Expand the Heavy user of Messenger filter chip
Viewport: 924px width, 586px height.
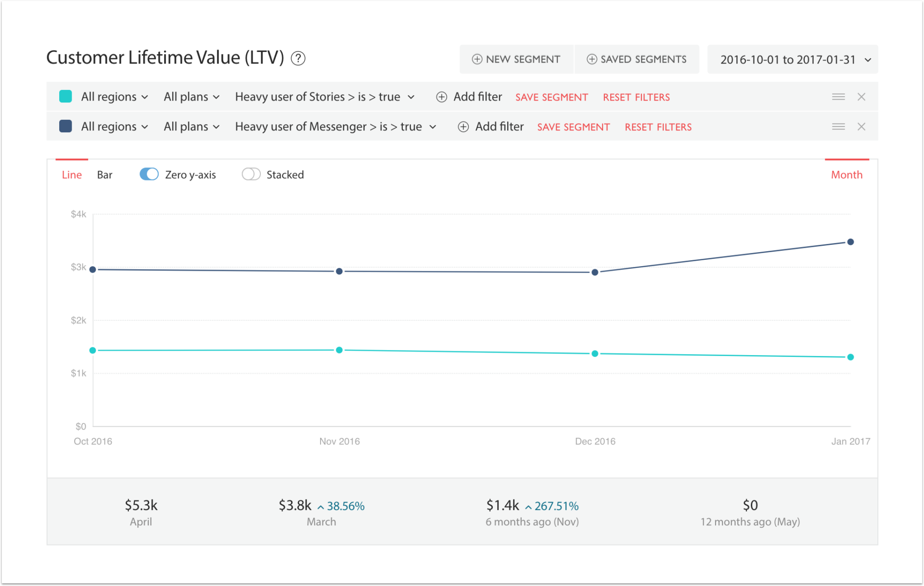point(335,127)
